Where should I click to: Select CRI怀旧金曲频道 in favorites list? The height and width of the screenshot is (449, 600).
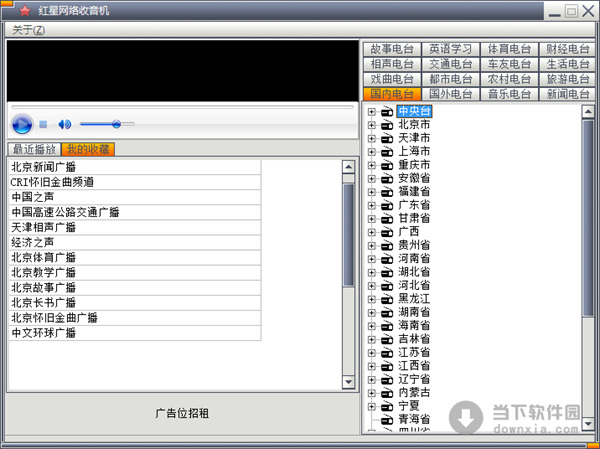[x=135, y=182]
